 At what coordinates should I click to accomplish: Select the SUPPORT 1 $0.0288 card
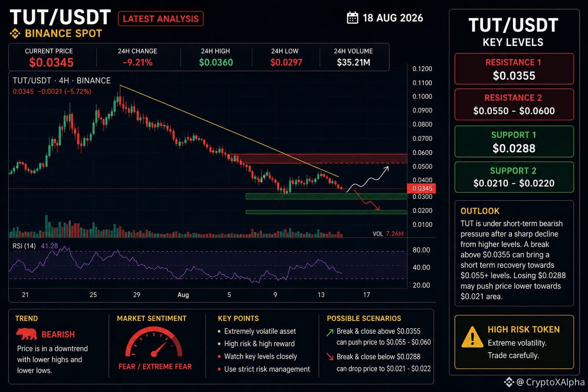coord(514,141)
